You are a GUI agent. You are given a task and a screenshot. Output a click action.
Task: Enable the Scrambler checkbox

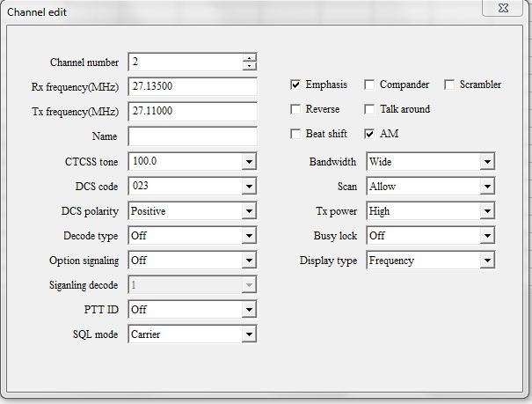click(449, 84)
